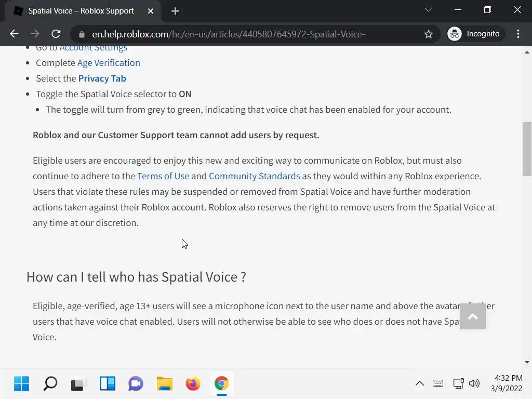532x399 pixels.
Task: Visit the Community Standards link
Action: [254, 176]
